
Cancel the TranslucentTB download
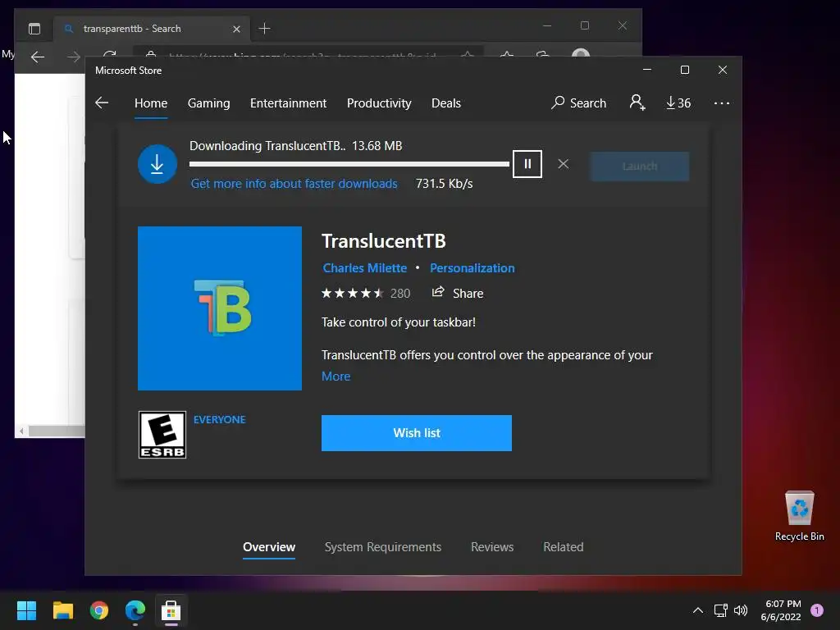tap(563, 164)
